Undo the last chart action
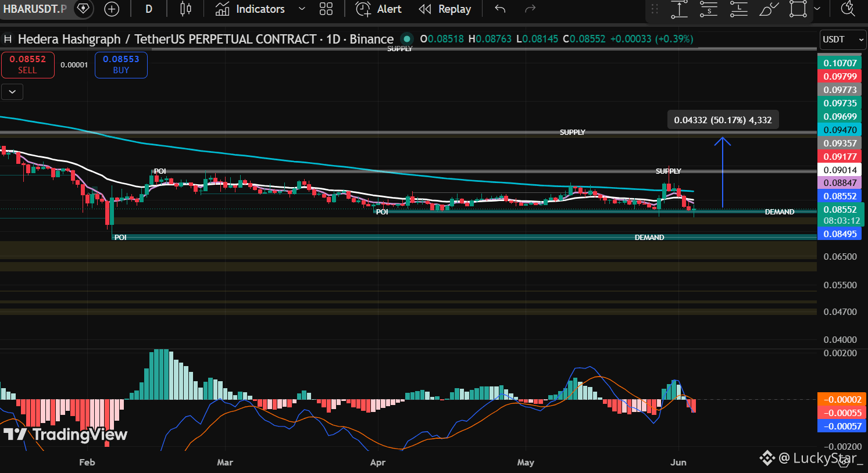This screenshot has height=473, width=868. (x=500, y=9)
